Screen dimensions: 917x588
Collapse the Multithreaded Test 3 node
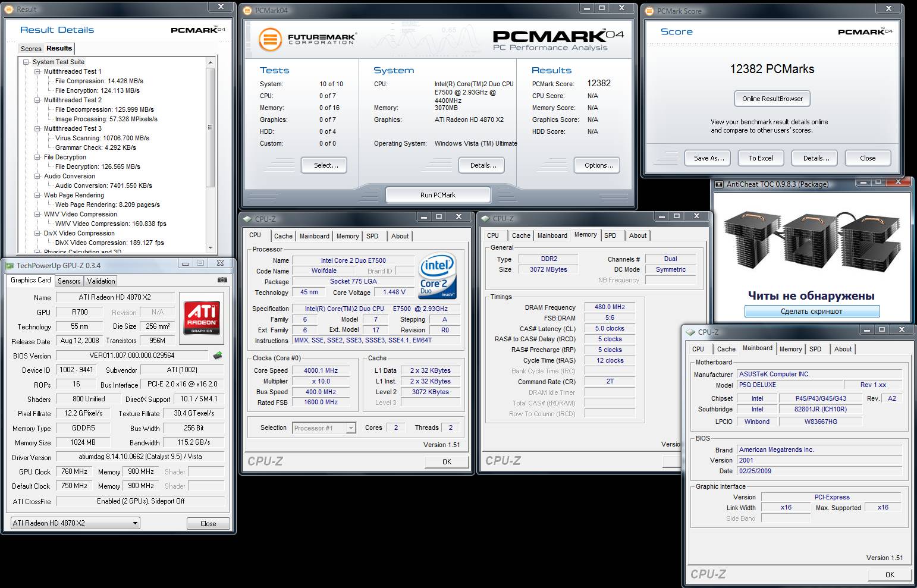pyautogui.click(x=37, y=128)
